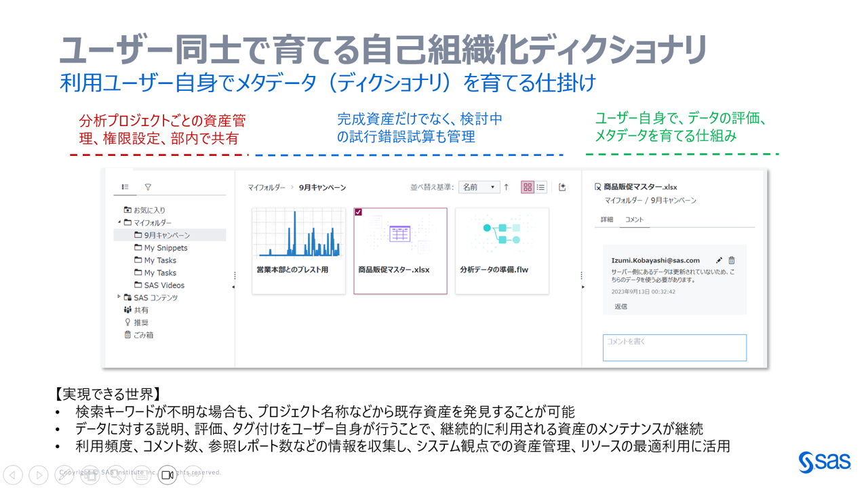868x488 pixels.
Task: Open the slideshow pen pointer tool
Action: (x=64, y=475)
